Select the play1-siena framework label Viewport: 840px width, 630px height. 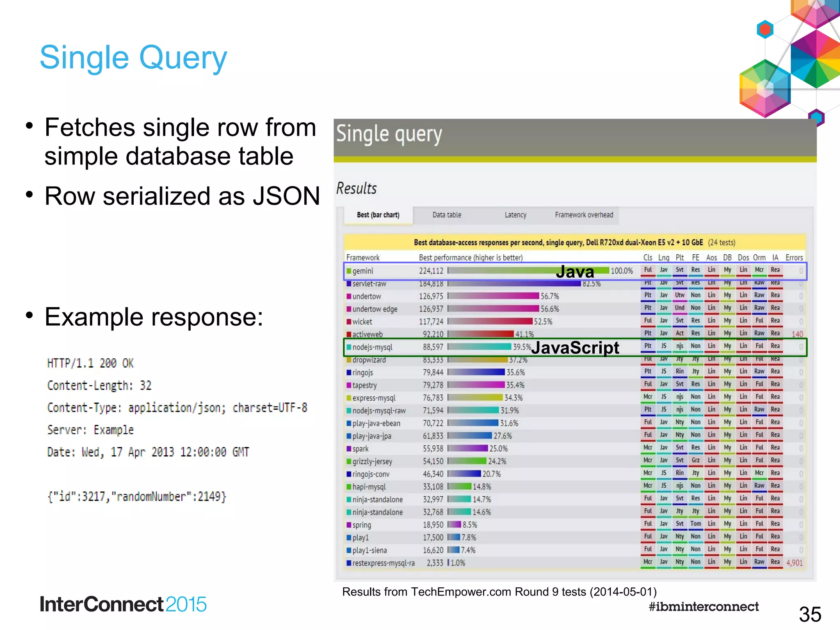click(370, 551)
